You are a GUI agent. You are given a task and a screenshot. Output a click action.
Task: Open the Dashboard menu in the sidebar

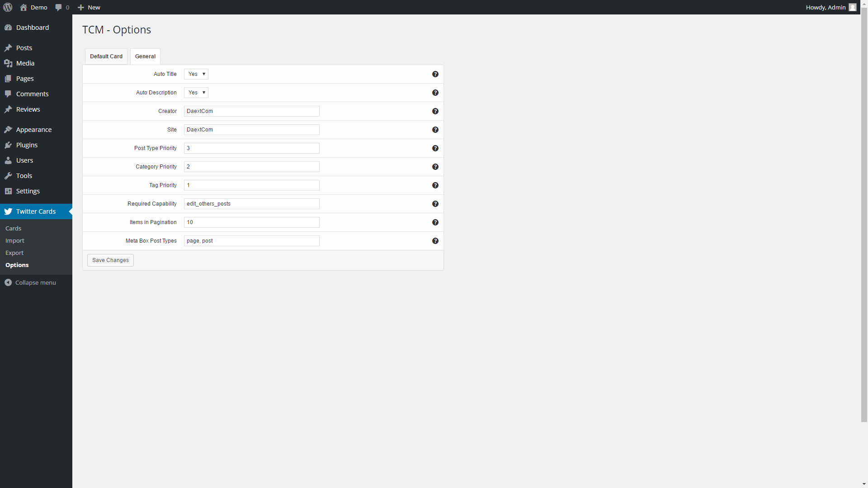pyautogui.click(x=32, y=28)
